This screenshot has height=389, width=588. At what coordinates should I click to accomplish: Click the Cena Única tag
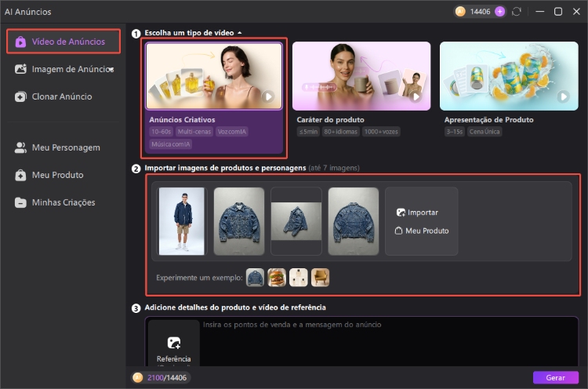485,132
